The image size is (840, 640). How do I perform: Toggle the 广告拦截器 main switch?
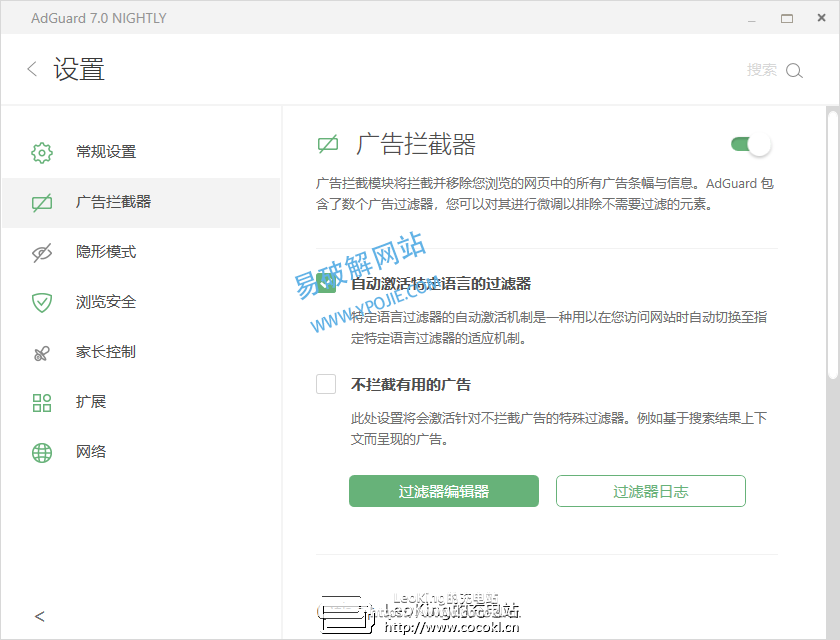click(751, 145)
